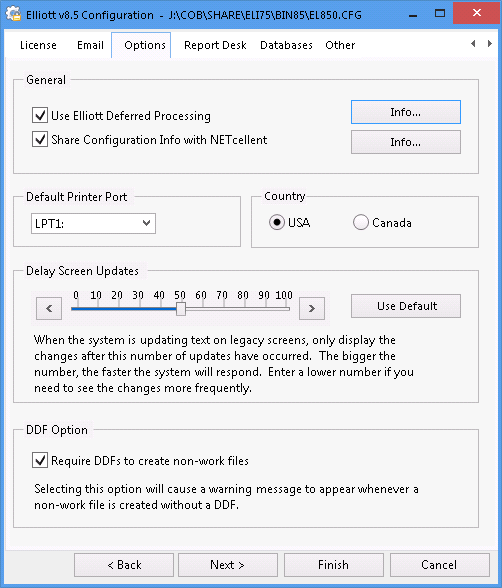Switch to the Email tab
This screenshot has width=502, height=588.
[90, 45]
